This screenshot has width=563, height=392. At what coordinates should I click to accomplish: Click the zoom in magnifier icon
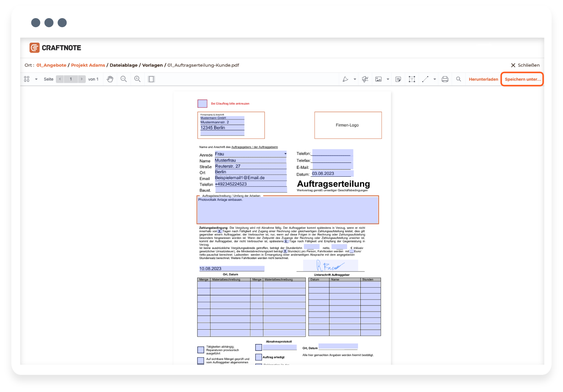coord(138,79)
